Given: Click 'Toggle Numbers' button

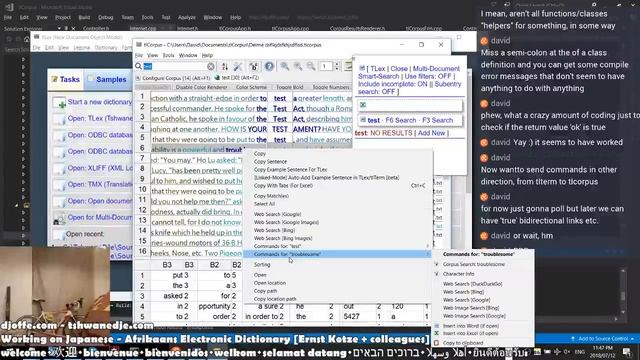Looking at the screenshot, I should tap(331, 87).
